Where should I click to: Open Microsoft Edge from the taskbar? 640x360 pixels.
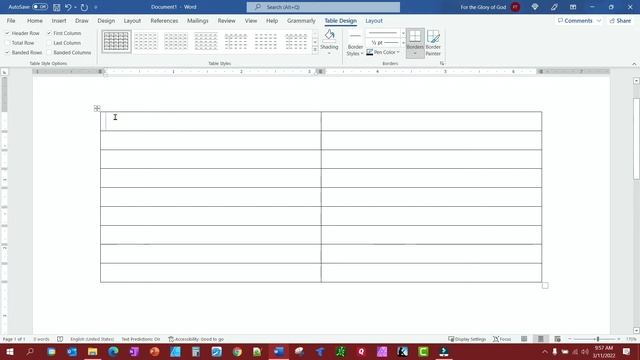point(113,351)
